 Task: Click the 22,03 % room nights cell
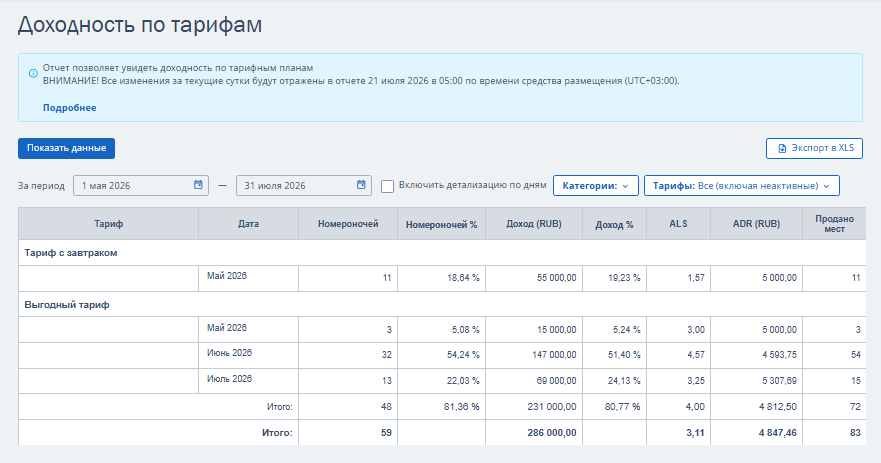[x=442, y=381]
